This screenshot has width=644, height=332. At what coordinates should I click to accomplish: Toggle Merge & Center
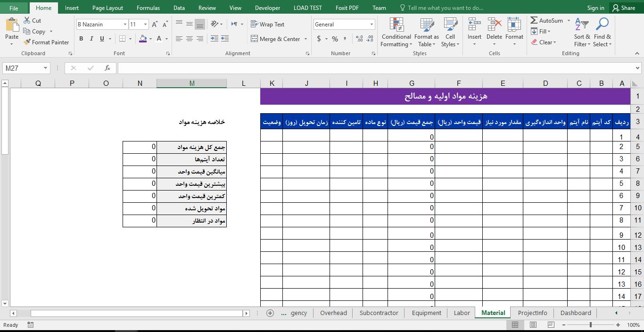tap(276, 39)
